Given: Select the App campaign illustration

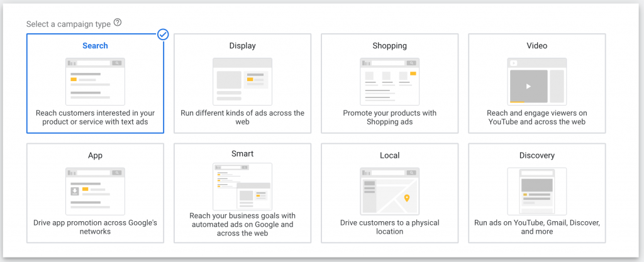Looking at the screenshot, I should pyautogui.click(x=96, y=192).
